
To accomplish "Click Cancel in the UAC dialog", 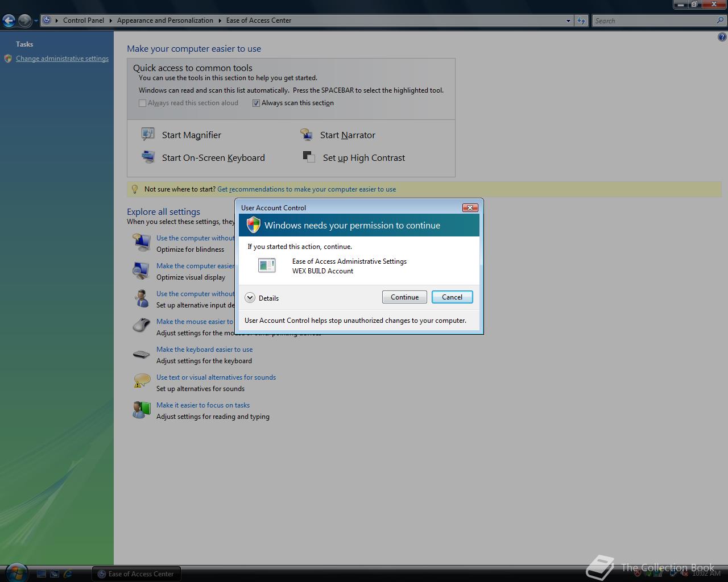I will pos(452,297).
